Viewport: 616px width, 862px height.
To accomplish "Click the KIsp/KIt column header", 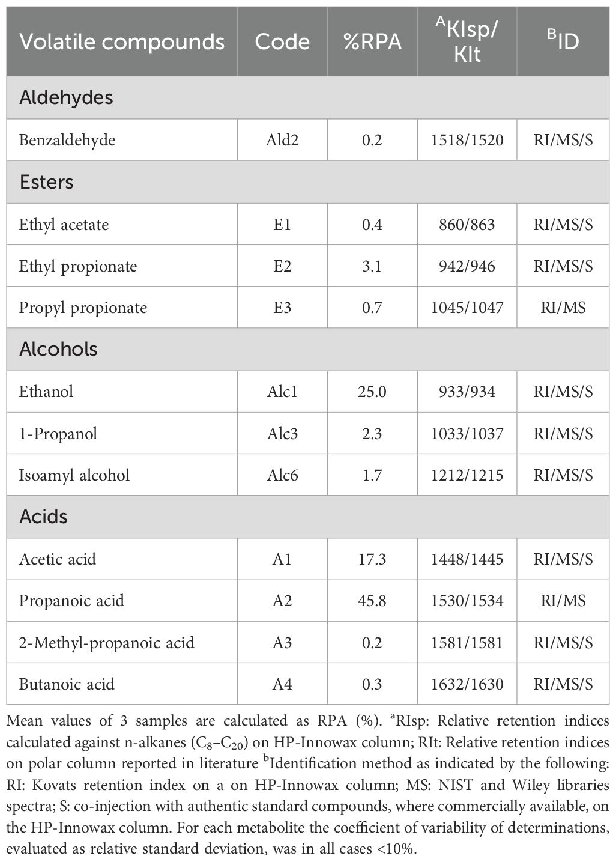I will (467, 41).
